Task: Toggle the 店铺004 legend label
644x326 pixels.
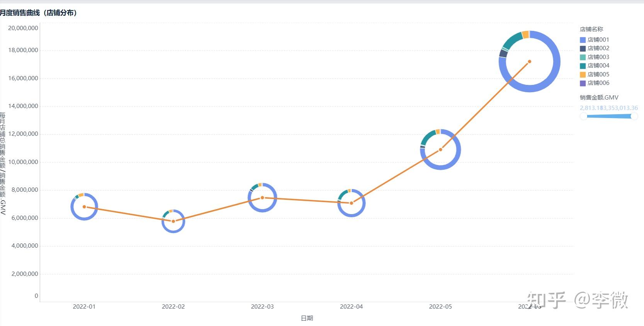Action: pos(598,66)
